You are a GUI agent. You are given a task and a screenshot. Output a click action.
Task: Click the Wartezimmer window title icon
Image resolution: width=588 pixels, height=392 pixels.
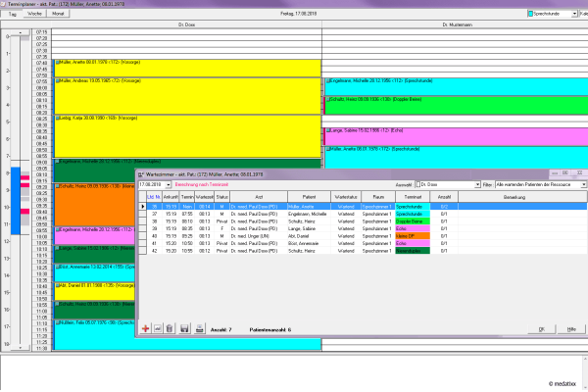[x=141, y=174]
